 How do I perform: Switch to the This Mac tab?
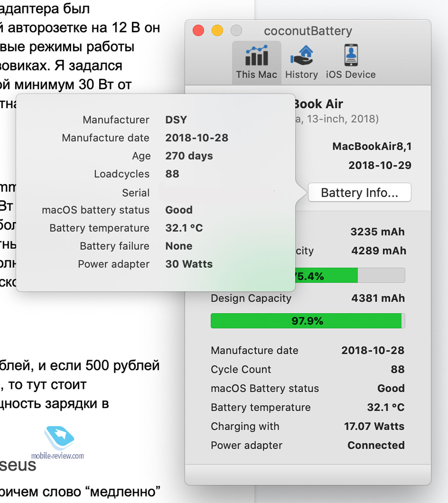[x=256, y=62]
